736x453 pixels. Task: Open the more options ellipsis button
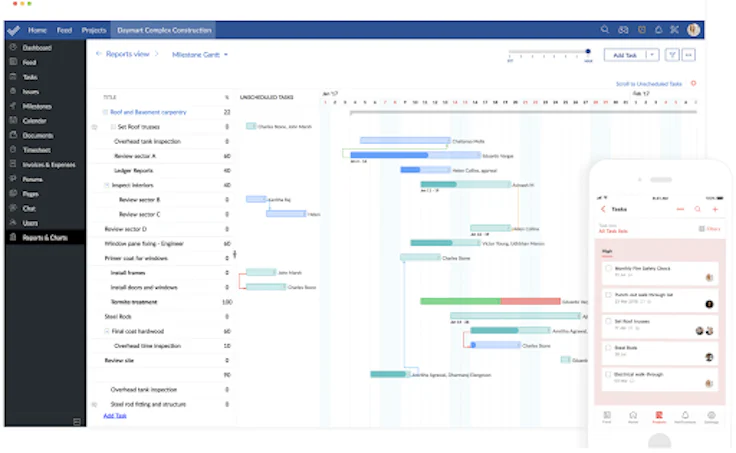(x=689, y=55)
